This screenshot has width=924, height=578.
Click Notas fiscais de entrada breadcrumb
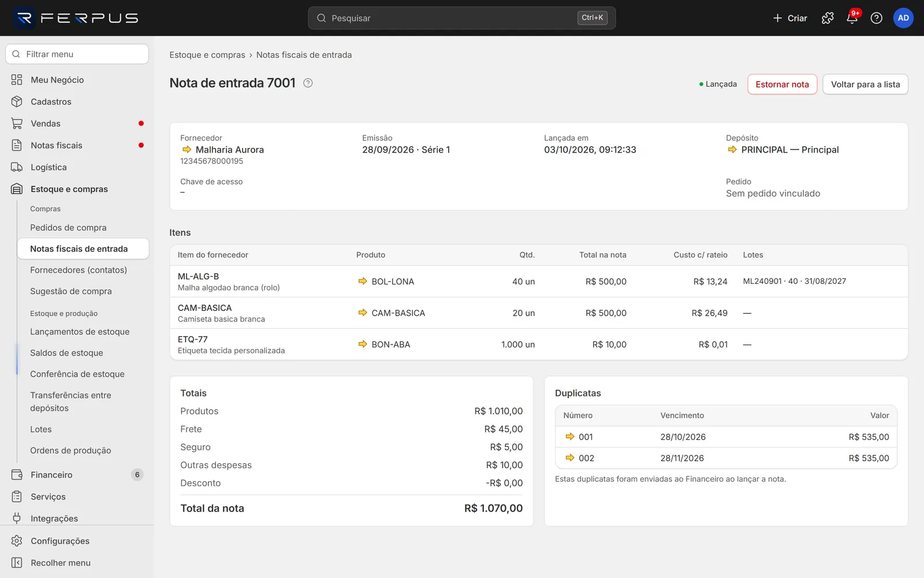click(304, 55)
